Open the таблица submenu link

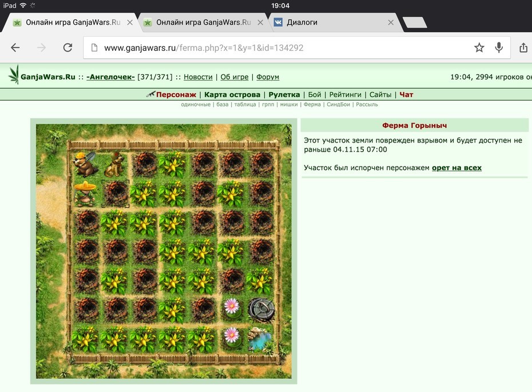pos(245,105)
